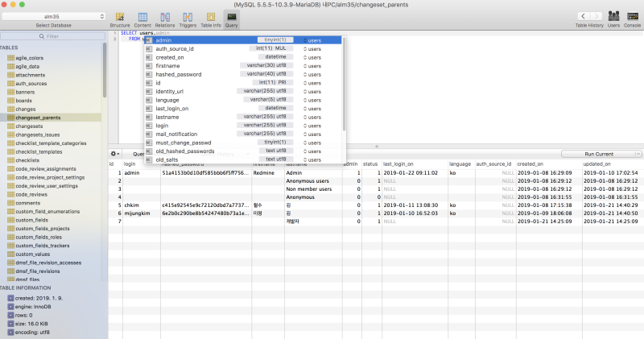Choose identity_url autocomplete suggestion
Viewport: 644px width, 339px height.
pyautogui.click(x=243, y=91)
